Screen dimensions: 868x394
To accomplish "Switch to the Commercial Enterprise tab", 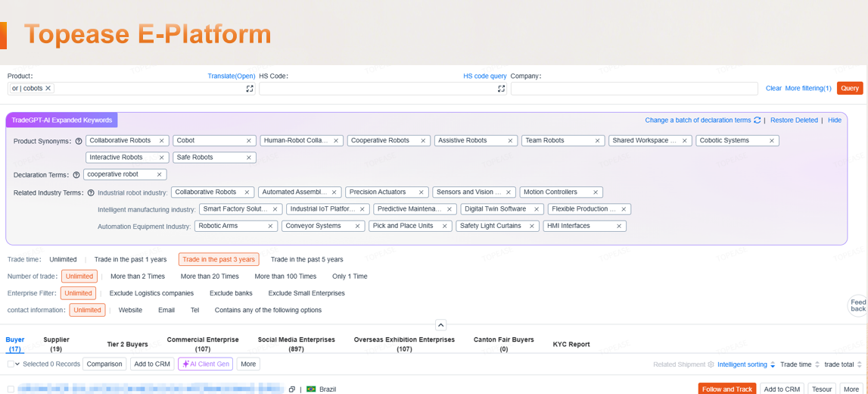I will (x=203, y=344).
